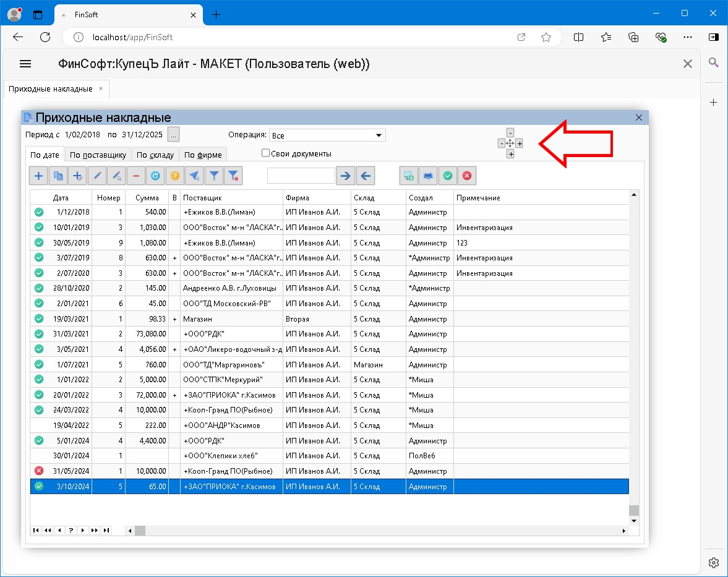The width and height of the screenshot is (728, 577).
Task: Click the copy document icon
Action: (58, 176)
